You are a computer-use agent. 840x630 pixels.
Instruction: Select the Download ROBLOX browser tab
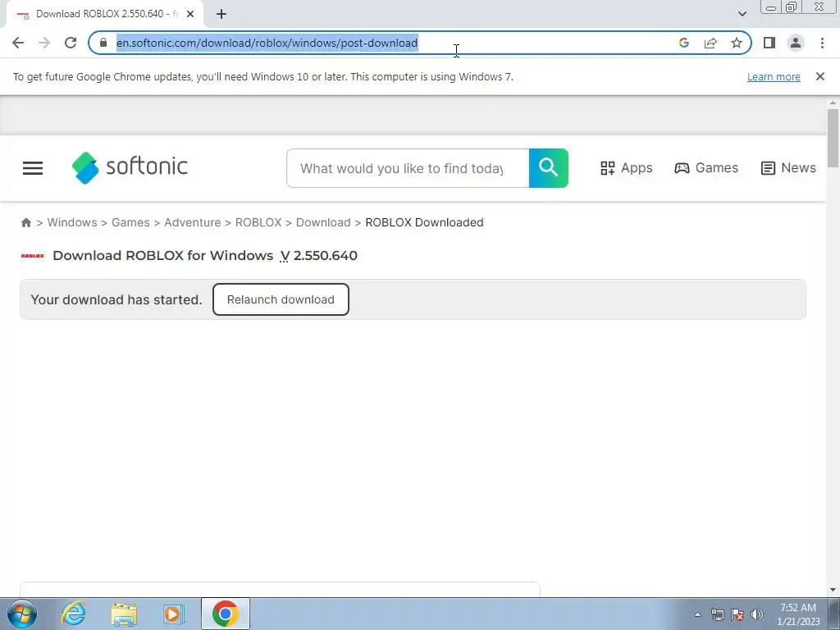[x=105, y=14]
